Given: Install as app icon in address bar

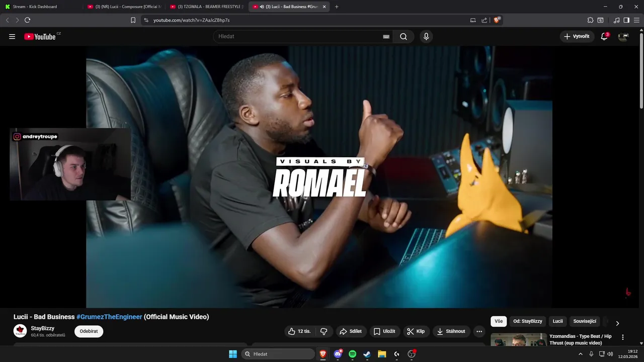Looking at the screenshot, I should (x=472, y=20).
